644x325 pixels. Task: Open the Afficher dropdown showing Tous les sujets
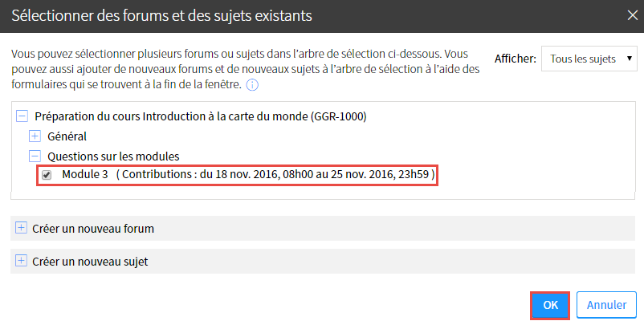(589, 59)
